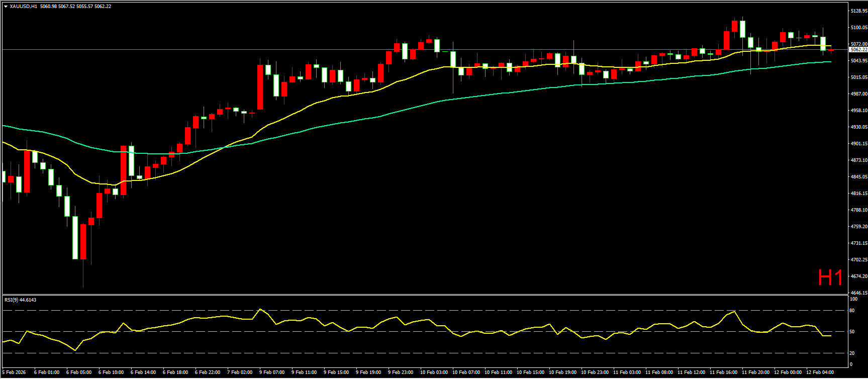Click the 5 Feb 2026 date label
The image size is (868, 379).
(14, 372)
